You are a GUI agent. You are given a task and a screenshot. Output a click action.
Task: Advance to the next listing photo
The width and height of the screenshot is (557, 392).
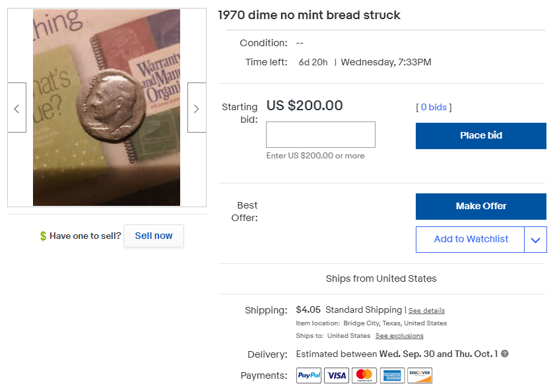click(197, 108)
